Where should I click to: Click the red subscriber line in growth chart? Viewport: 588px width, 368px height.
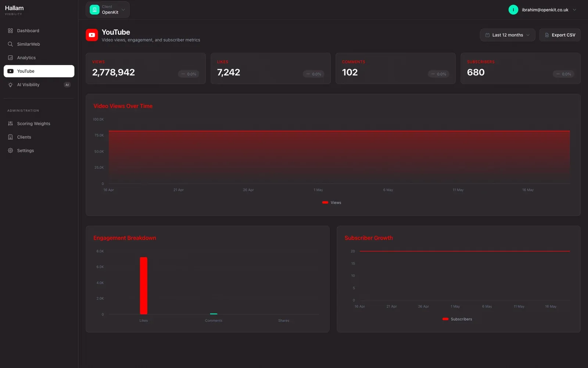pyautogui.click(x=465, y=251)
